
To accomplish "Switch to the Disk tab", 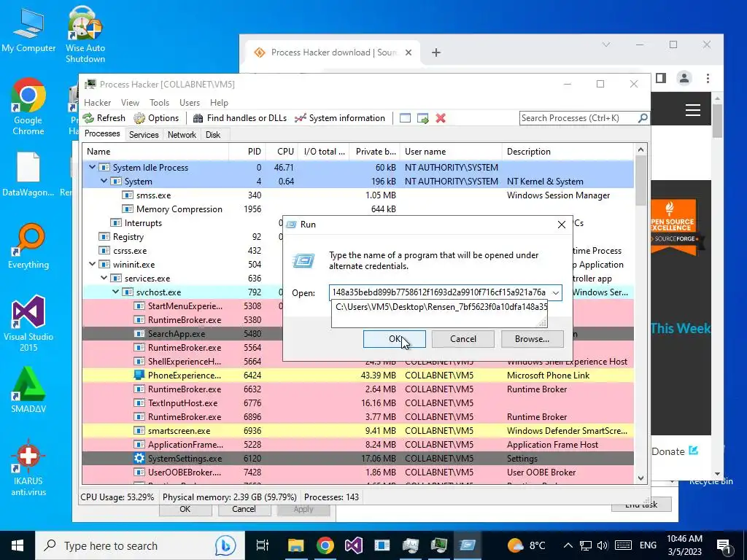I will tap(213, 135).
